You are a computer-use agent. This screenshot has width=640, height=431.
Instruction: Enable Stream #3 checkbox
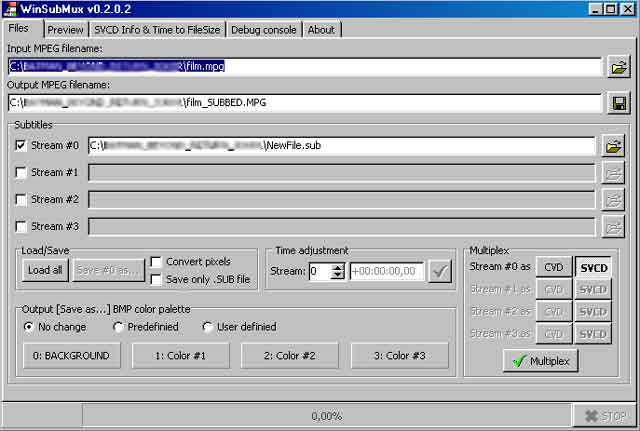[x=20, y=226]
